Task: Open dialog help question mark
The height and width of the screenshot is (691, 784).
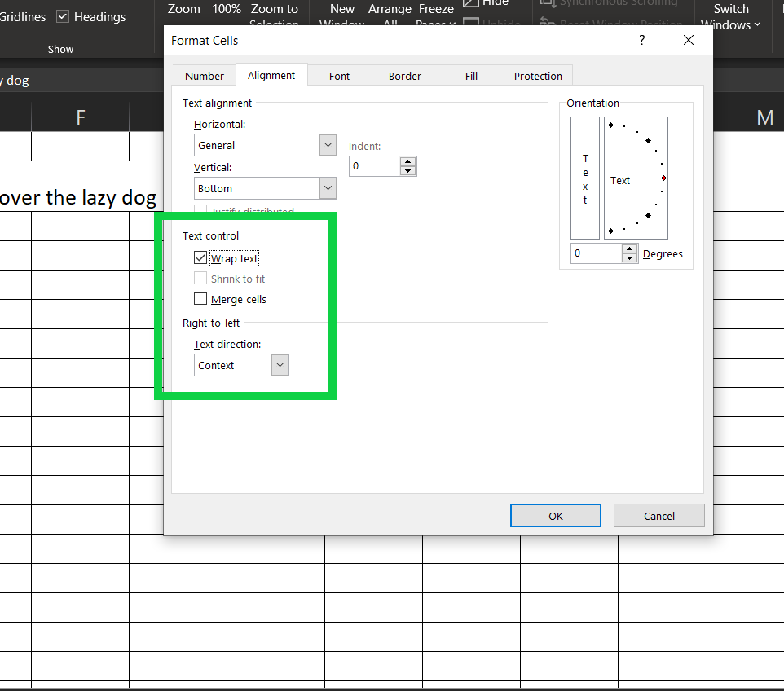Action: pyautogui.click(x=642, y=40)
